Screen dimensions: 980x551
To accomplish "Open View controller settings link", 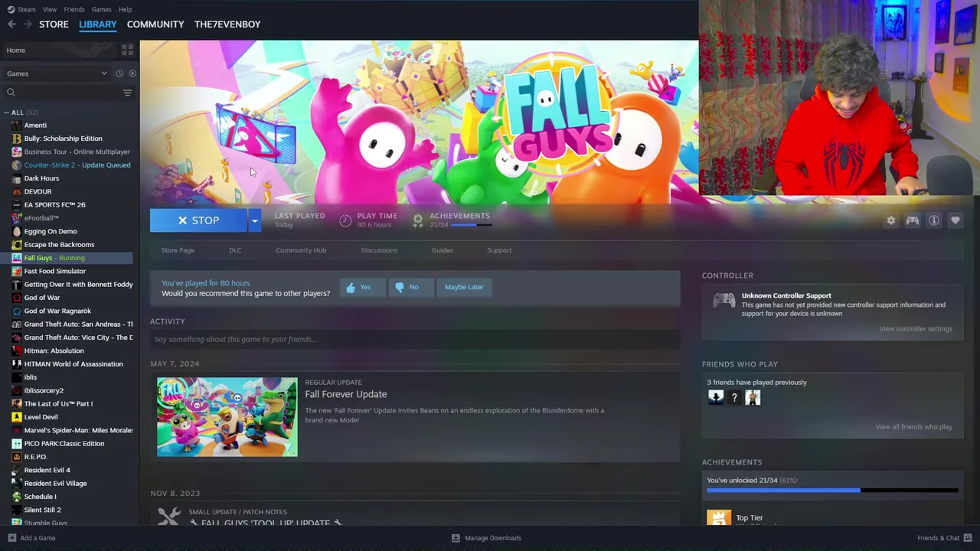I will pyautogui.click(x=916, y=329).
